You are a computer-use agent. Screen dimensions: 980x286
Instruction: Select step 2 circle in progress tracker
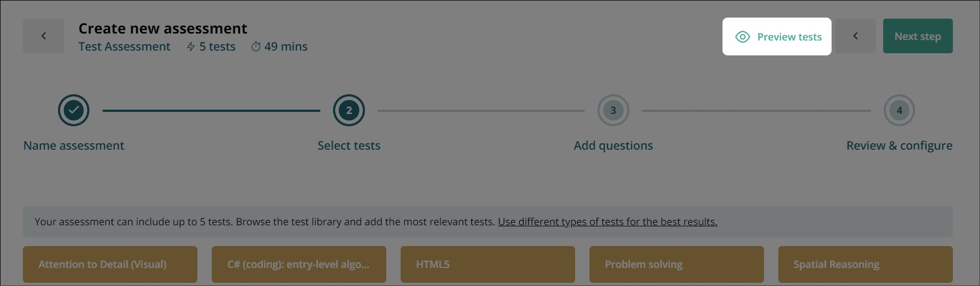pyautogui.click(x=349, y=110)
